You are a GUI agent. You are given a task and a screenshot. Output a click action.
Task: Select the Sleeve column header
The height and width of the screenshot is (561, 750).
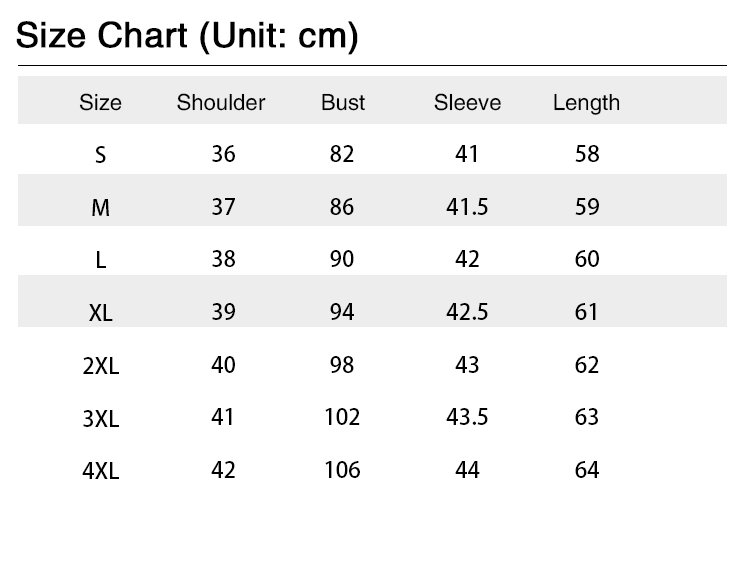point(467,102)
